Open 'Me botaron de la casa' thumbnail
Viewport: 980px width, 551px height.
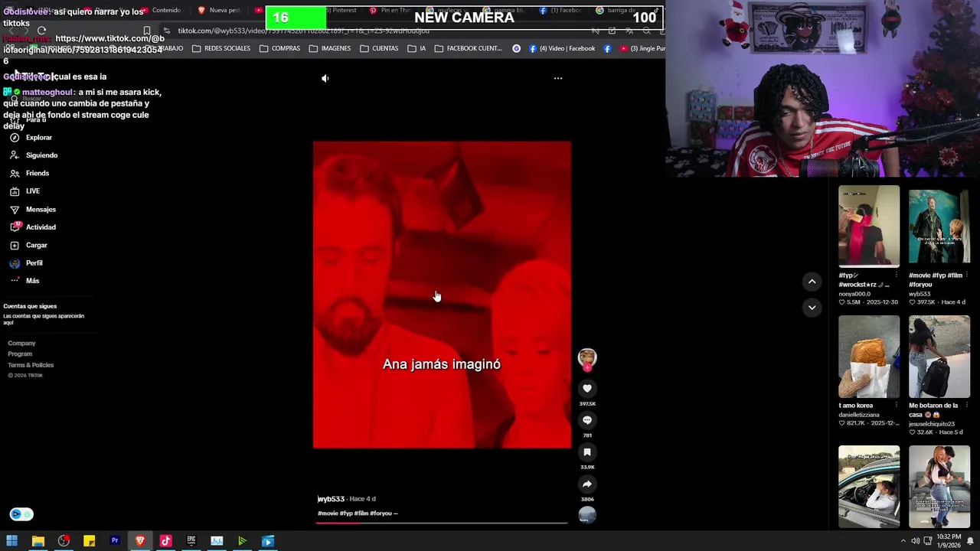click(x=939, y=357)
